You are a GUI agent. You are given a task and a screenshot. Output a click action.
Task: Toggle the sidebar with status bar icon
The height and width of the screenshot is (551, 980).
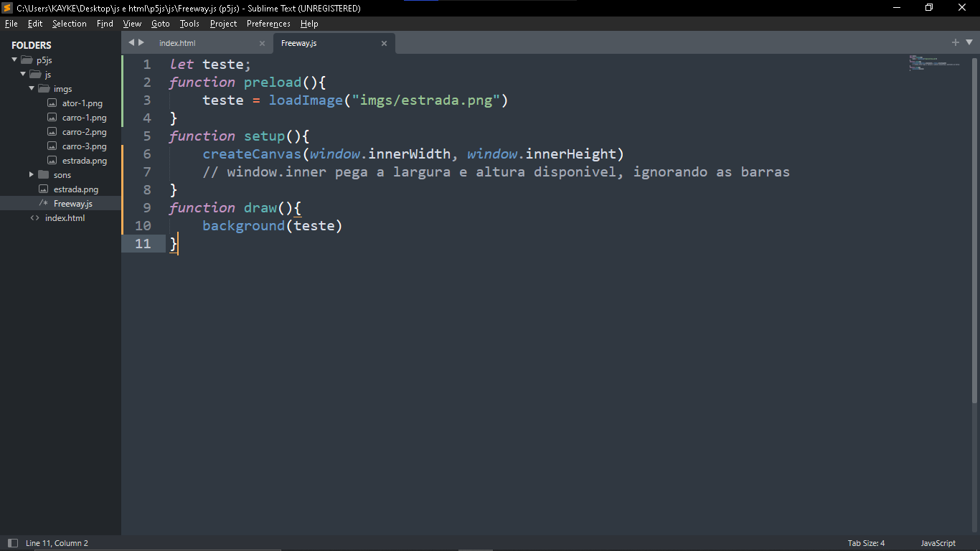tap(12, 543)
